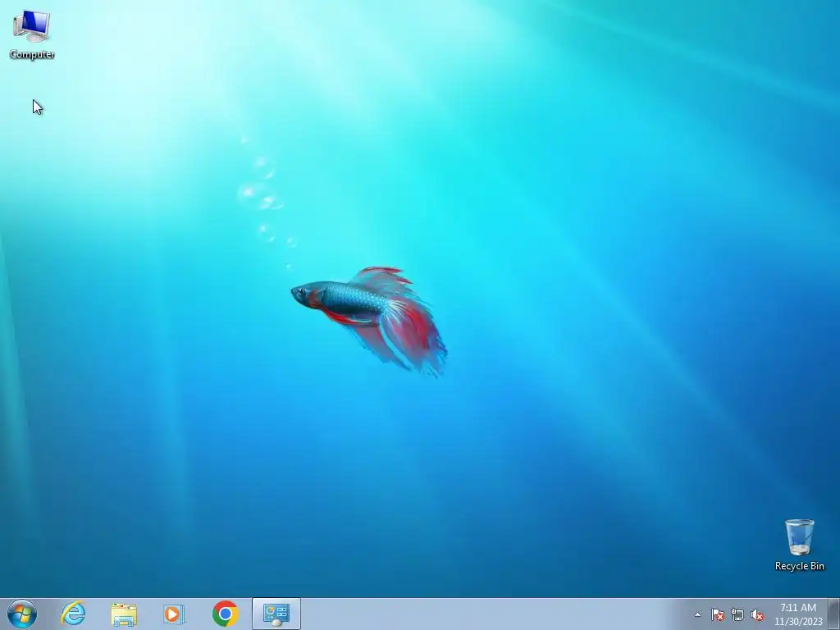This screenshot has height=630, width=840.
Task: Launch Windows Media Player from taskbar
Action: (174, 614)
